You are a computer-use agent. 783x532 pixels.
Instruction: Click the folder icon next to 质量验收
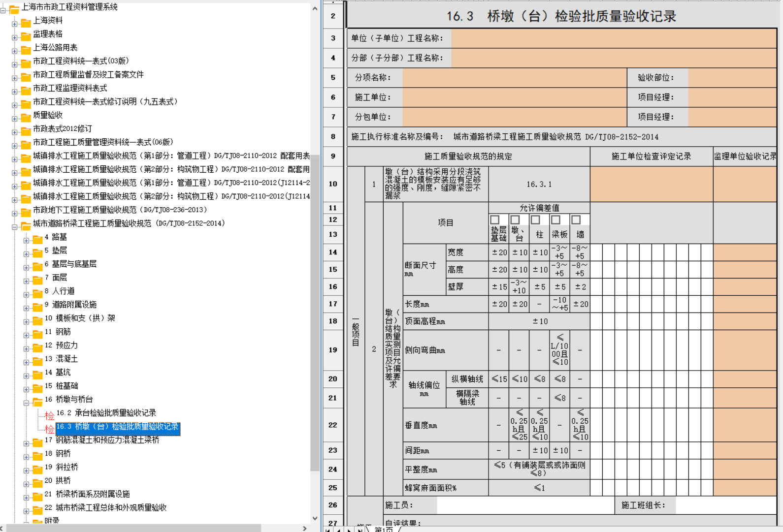26,117
